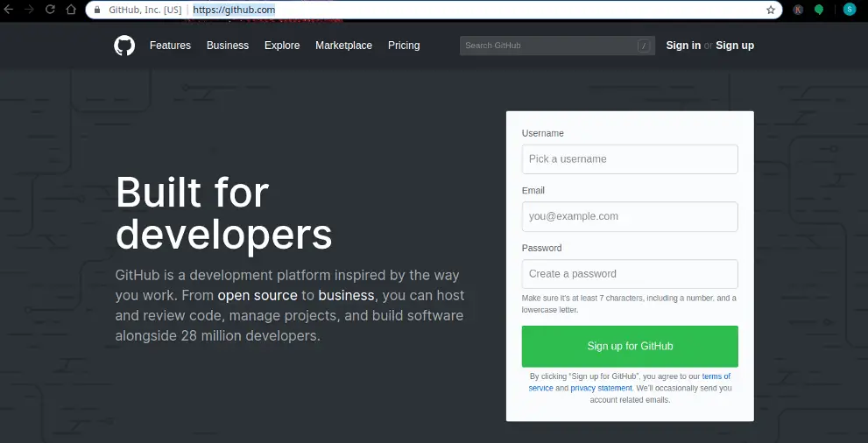Open the Business nav item

click(228, 46)
